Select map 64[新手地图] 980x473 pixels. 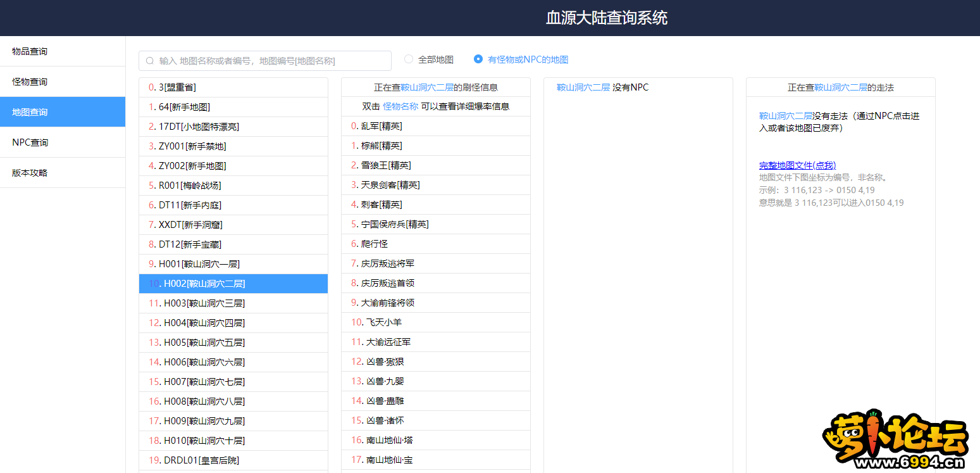click(233, 107)
